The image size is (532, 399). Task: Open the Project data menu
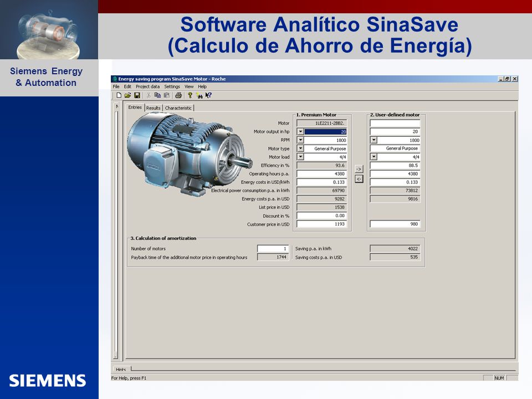[x=147, y=86]
